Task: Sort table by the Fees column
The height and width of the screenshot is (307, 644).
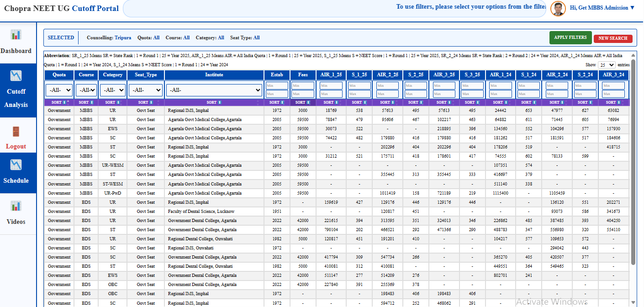Action: click(x=302, y=102)
